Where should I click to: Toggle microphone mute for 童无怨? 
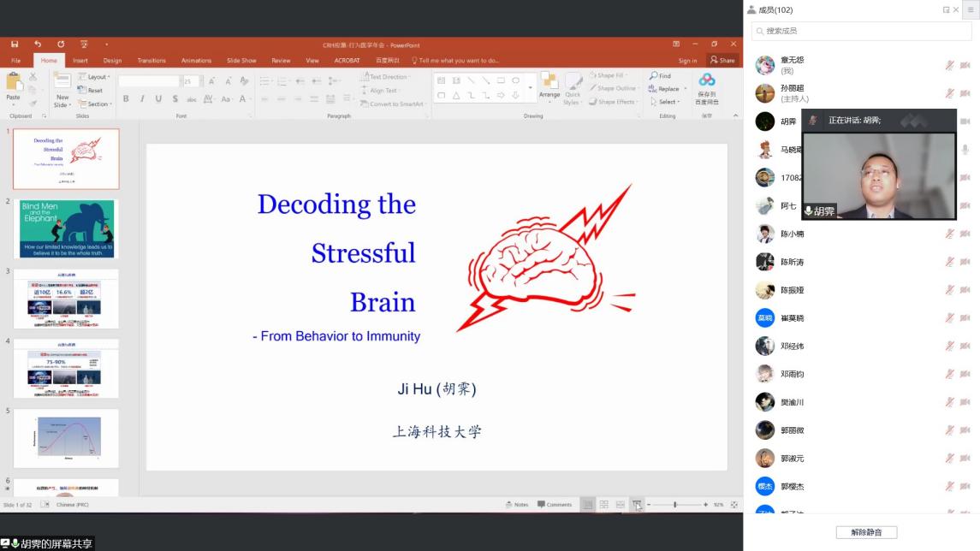coord(949,65)
